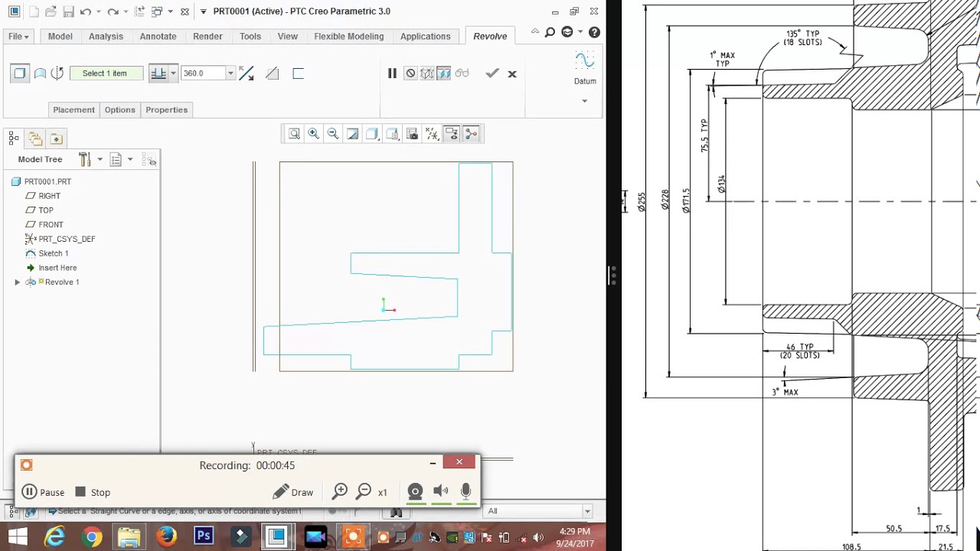This screenshot has height=551, width=980.
Task: Pause the Revolve tool
Action: pyautogui.click(x=392, y=73)
